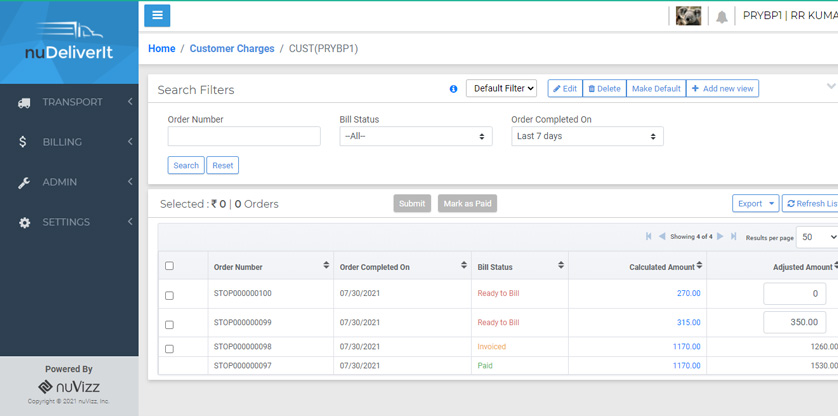
Task: Expand the Settings menu chevron
Action: click(x=130, y=221)
